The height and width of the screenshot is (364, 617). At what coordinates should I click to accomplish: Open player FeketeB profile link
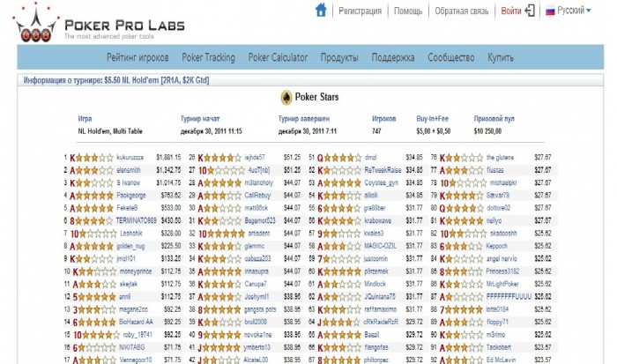pos(127,208)
